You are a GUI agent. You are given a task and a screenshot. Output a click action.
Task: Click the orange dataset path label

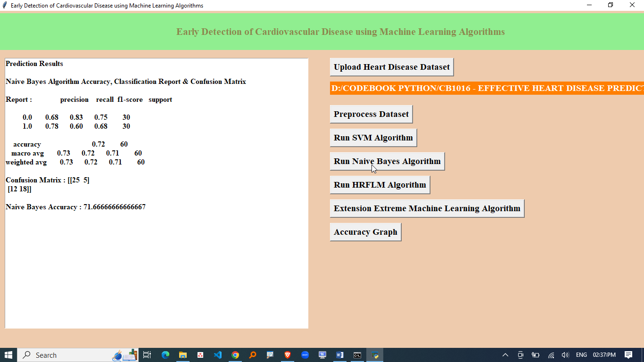[487, 88]
